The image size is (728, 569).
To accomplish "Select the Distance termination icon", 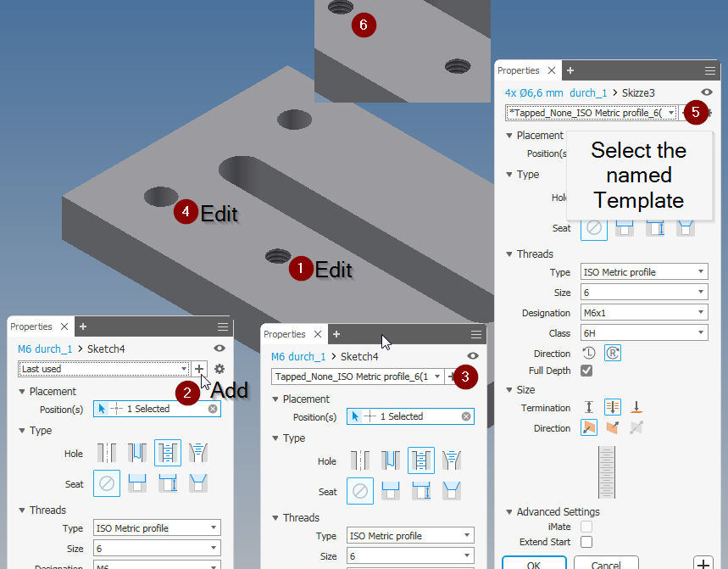I will 589,407.
